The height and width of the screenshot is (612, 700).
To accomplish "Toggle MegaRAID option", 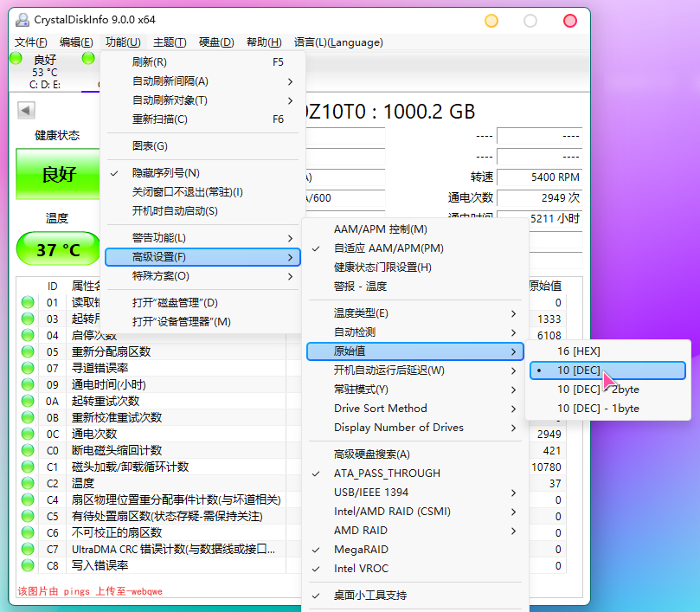I will pos(415,550).
